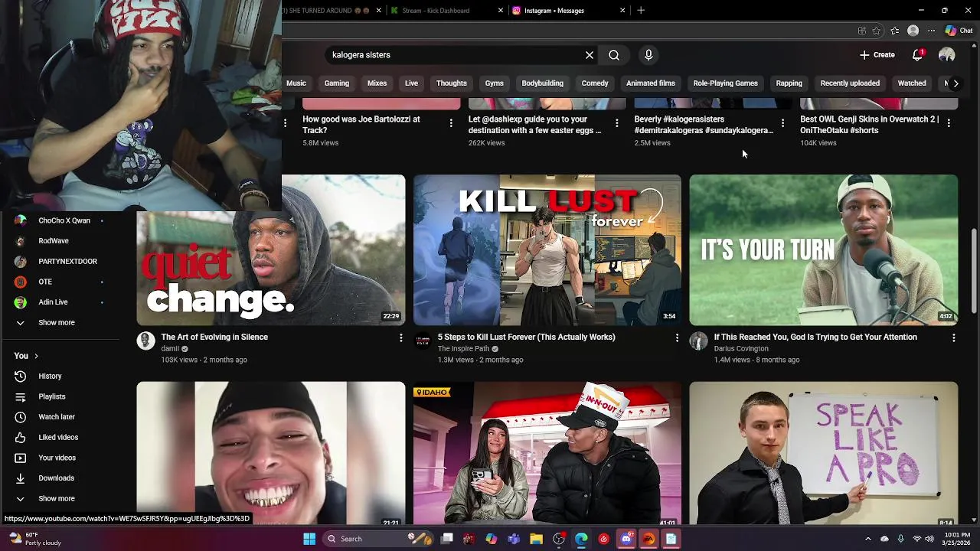Select the Thoughts filter chip
980x551 pixels.
(451, 83)
